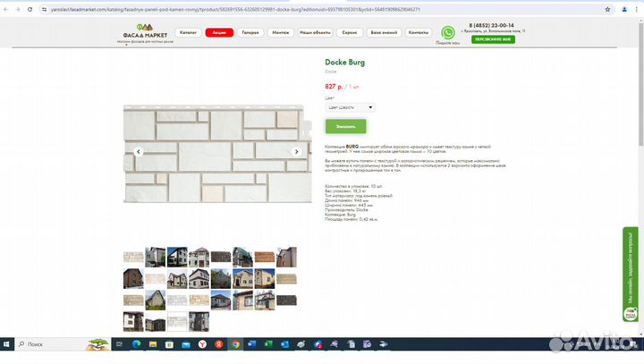
Task: Show next product image with right arrow
Action: tap(296, 152)
